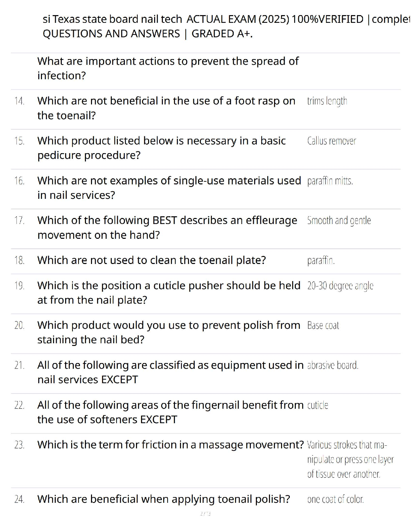Click the answer 'trims length'
This screenshot has height=532, width=411.
click(327, 101)
